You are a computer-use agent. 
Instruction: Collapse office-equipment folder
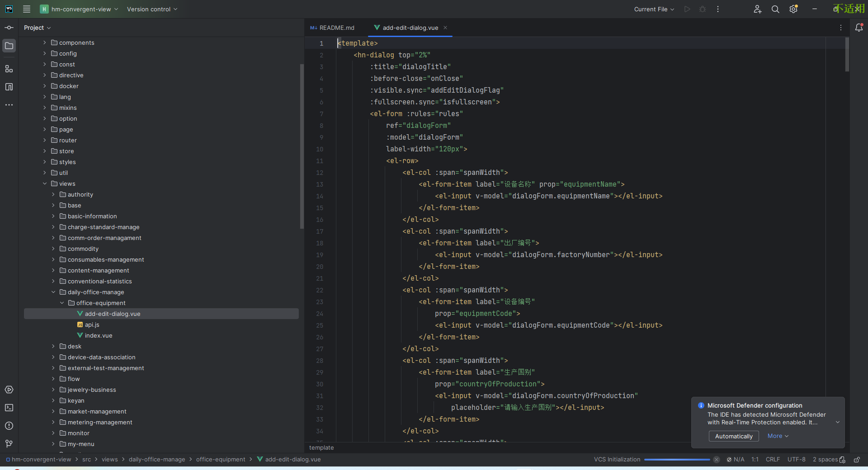[x=62, y=303]
